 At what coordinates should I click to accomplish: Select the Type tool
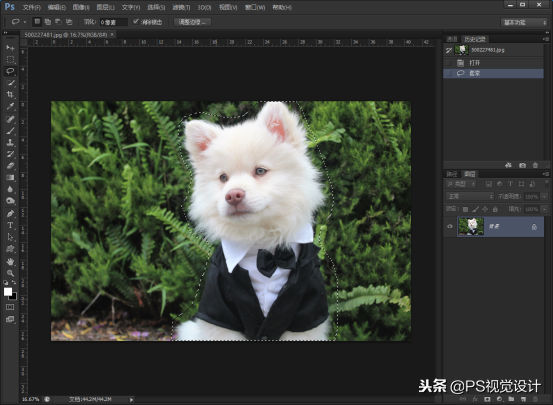click(x=10, y=225)
